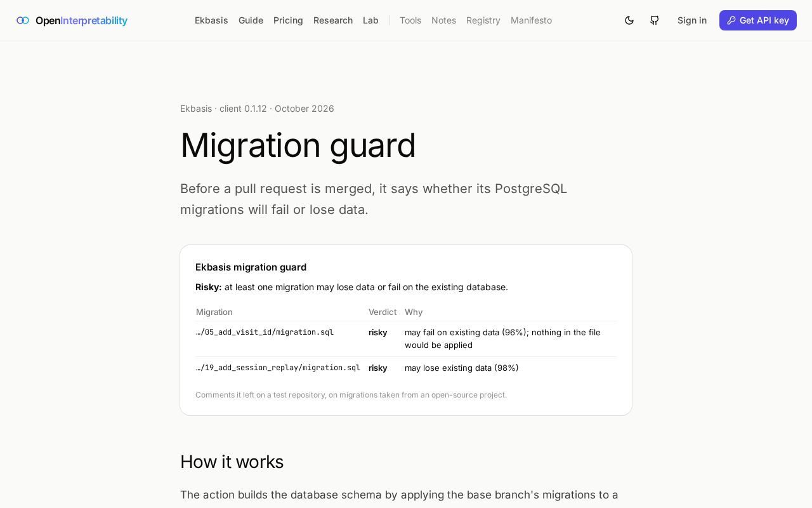Click the risky verdict for 19_add_session_replay

click(x=378, y=368)
